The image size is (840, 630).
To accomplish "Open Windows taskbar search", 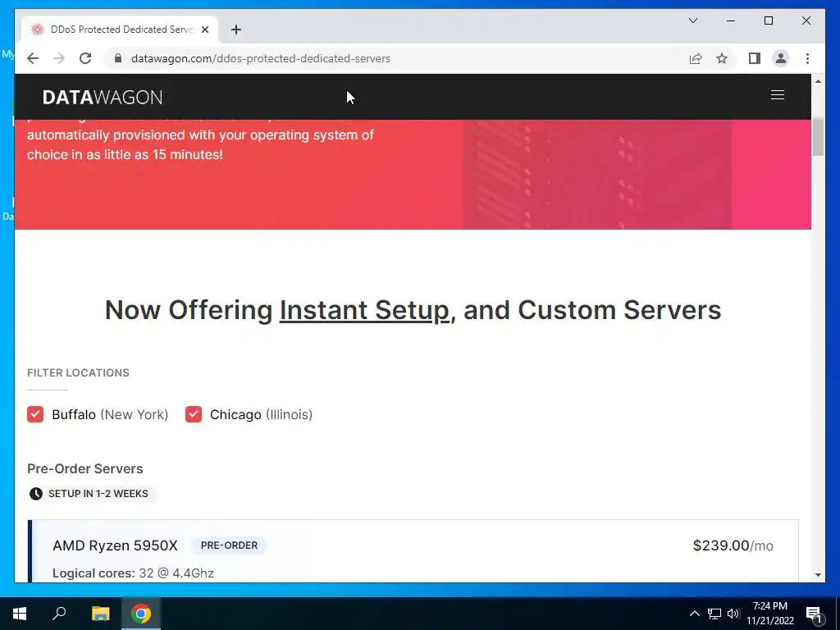I will point(59,614).
